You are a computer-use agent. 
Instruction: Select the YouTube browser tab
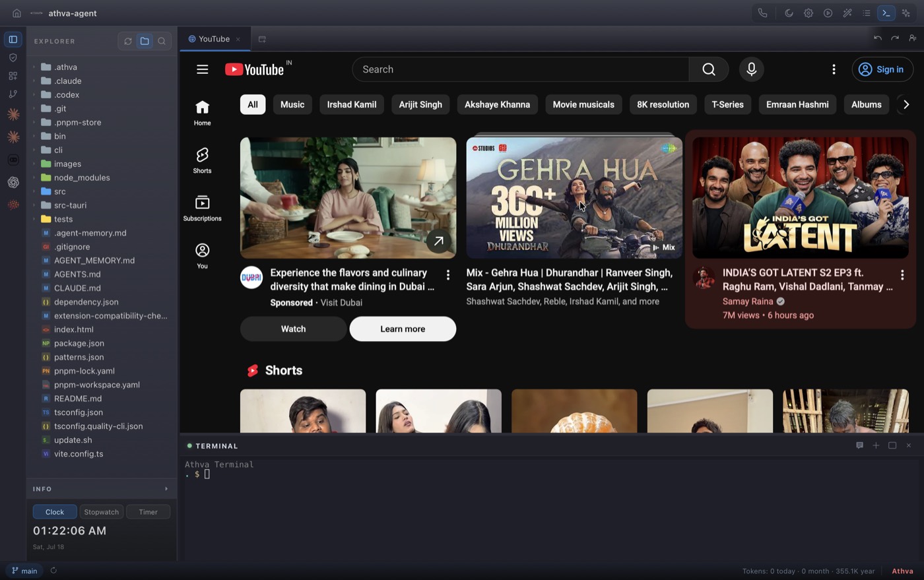tap(214, 39)
